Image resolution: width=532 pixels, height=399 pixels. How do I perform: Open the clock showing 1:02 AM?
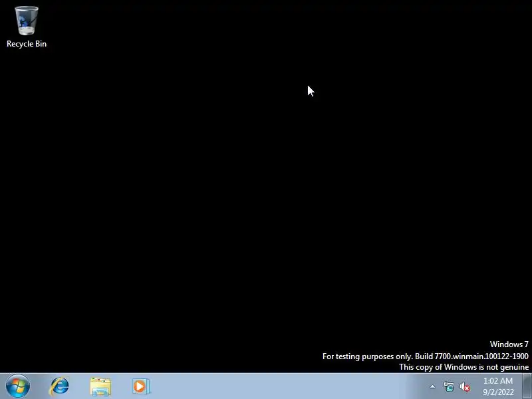[498, 386]
